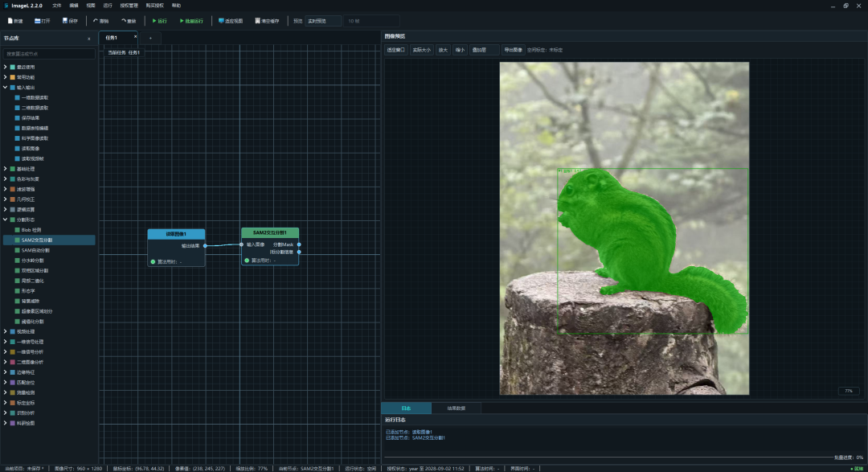The image size is (868, 472).
Task: Start the workflow with the green 运行 button
Action: pyautogui.click(x=159, y=21)
